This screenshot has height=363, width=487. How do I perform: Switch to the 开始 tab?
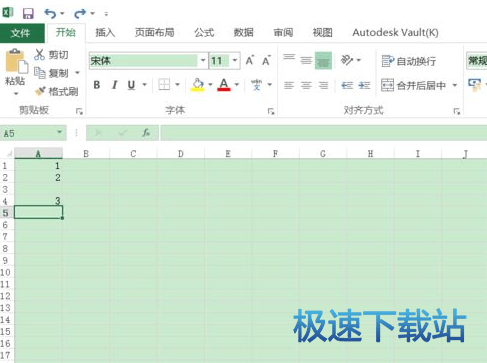pos(66,33)
